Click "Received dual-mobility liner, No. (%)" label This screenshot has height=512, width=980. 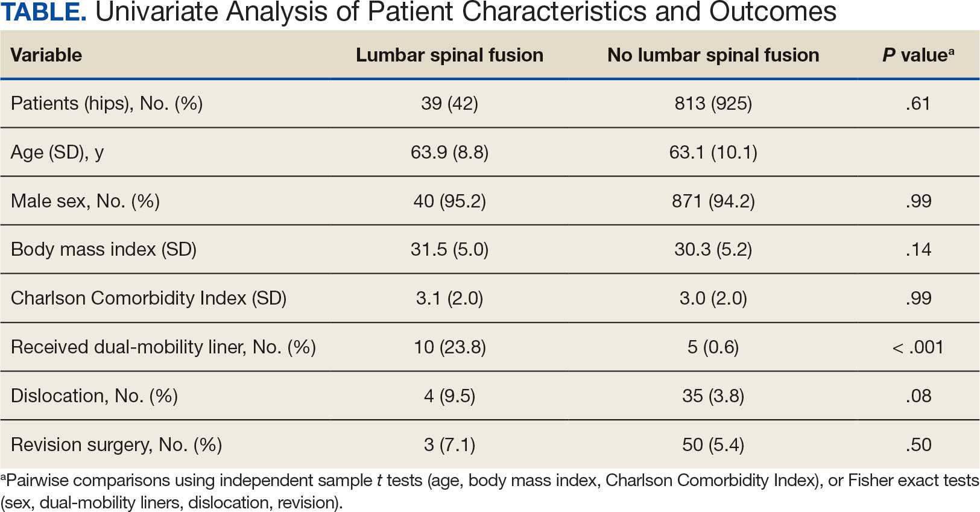point(163,347)
